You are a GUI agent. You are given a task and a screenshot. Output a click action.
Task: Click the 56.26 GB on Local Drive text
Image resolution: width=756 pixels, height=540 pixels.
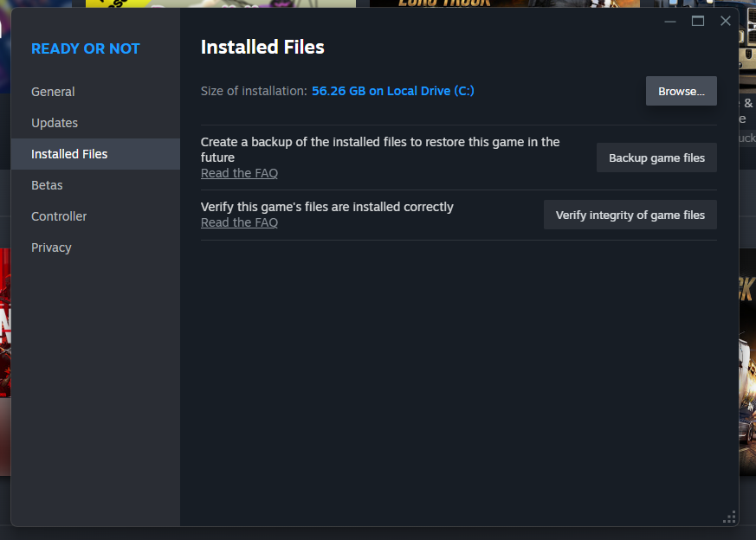pos(392,91)
